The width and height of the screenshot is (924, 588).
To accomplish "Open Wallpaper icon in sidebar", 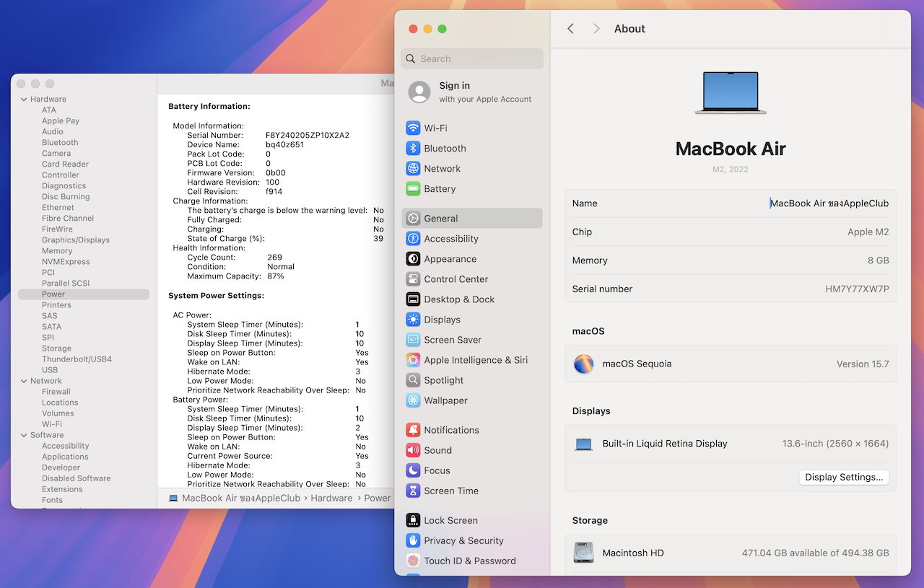I will (x=413, y=400).
